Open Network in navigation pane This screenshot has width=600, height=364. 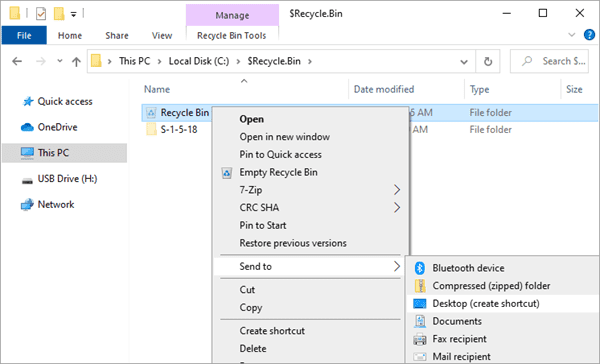[x=47, y=204]
